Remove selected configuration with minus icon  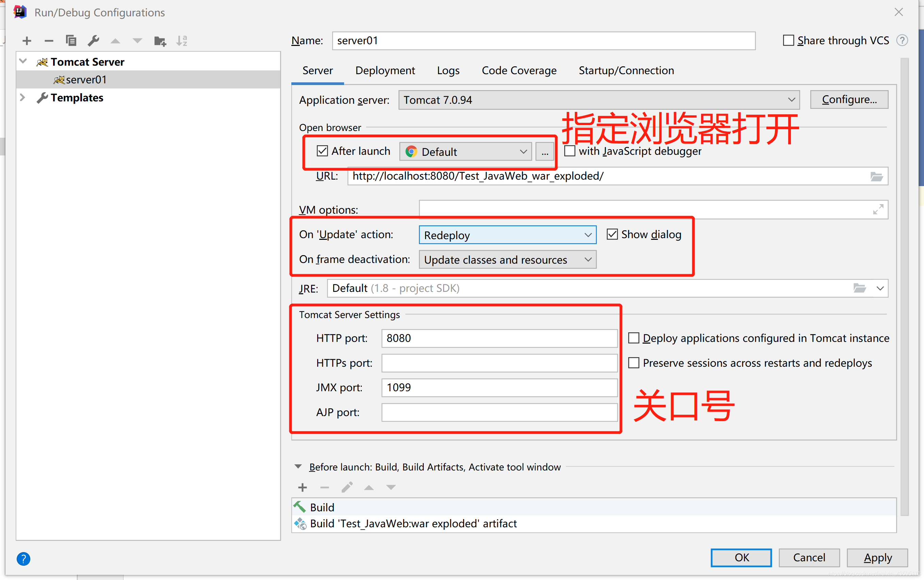(x=49, y=41)
